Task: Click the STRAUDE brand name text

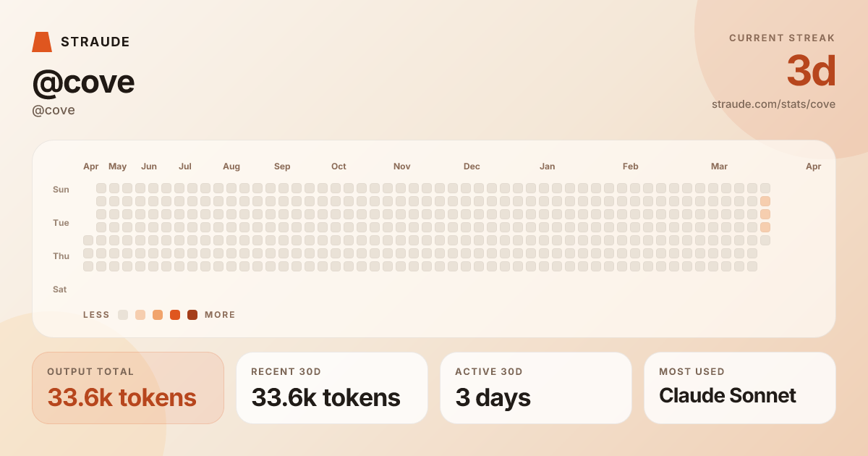Action: 95,42
